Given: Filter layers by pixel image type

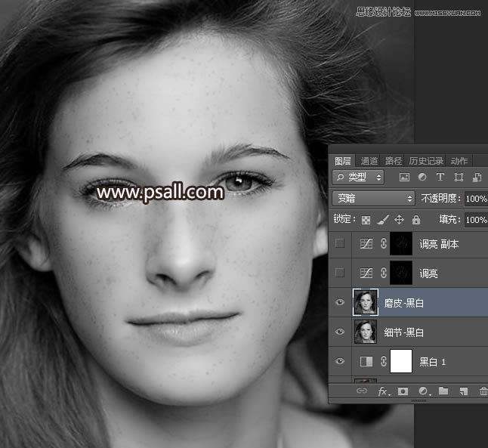Looking at the screenshot, I should tap(404, 178).
